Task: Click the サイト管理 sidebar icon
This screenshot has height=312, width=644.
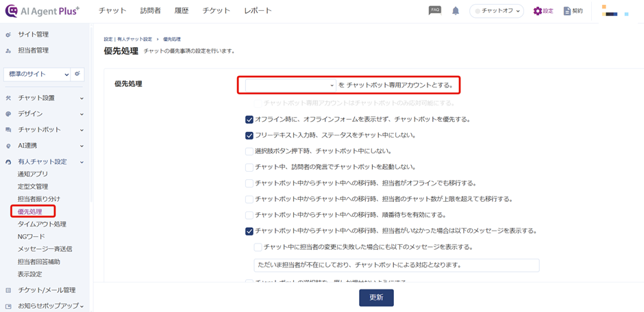Action: (x=8, y=35)
